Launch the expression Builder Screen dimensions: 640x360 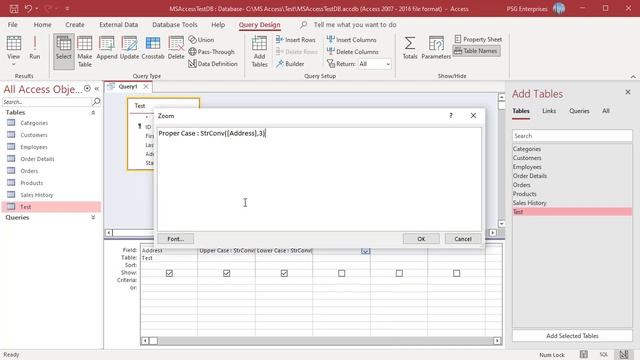290,64
